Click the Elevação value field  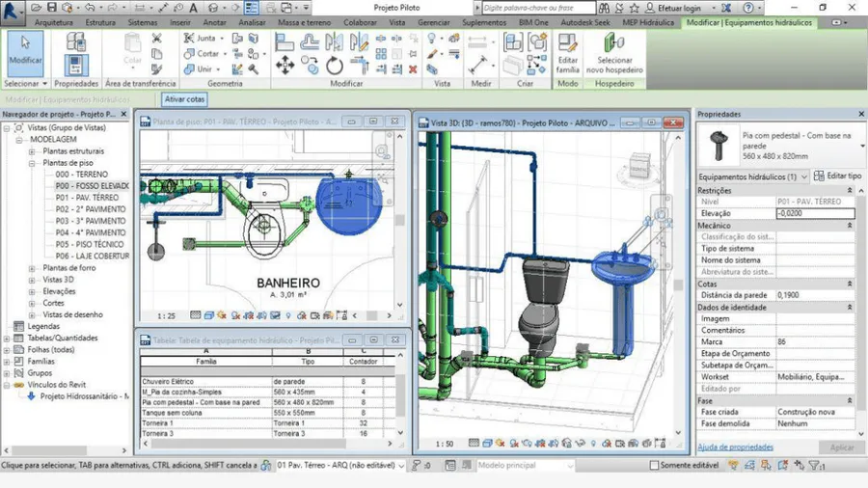[814, 213]
